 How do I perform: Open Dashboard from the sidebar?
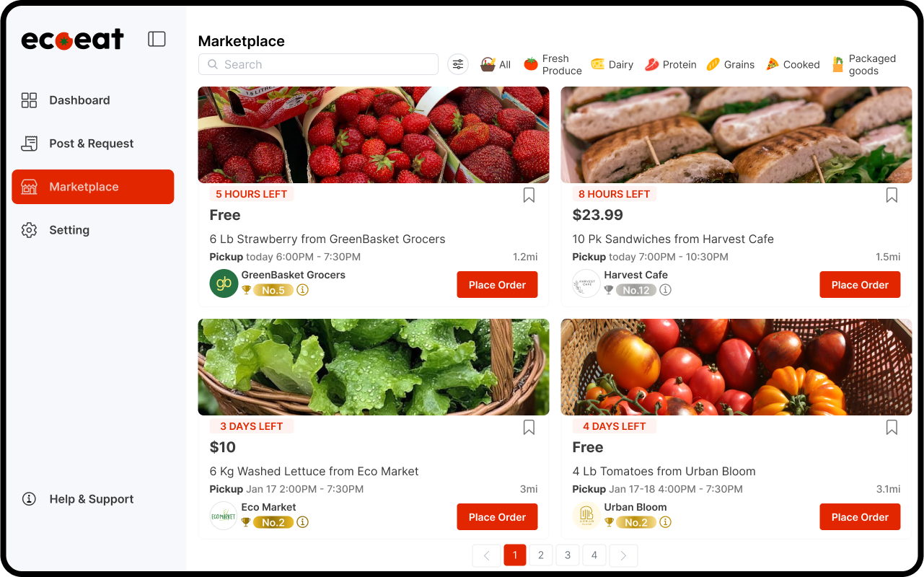tap(79, 100)
